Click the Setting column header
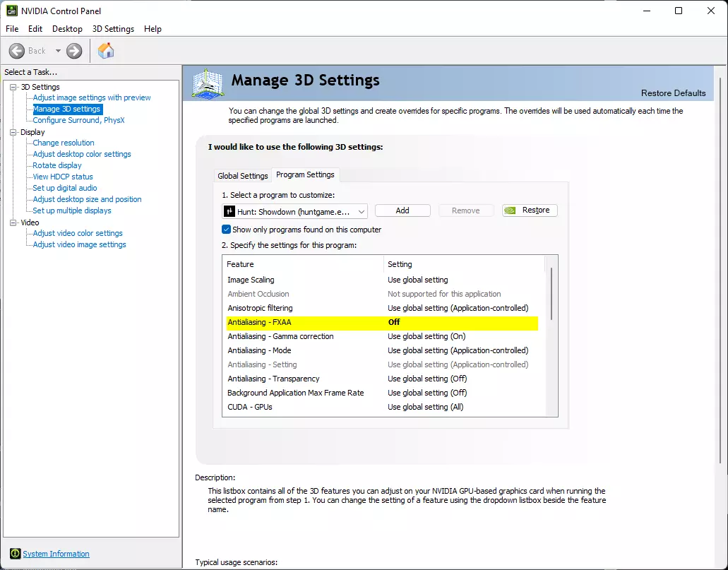The height and width of the screenshot is (570, 728). point(465,264)
